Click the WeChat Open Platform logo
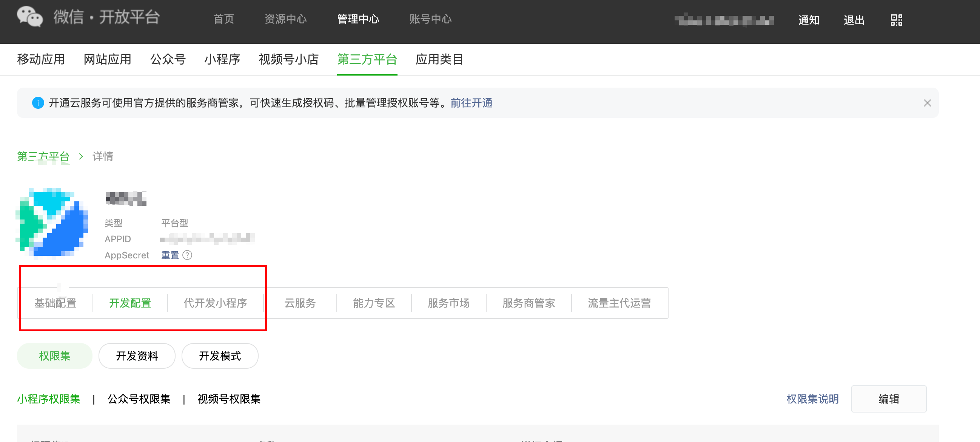980x442 pixels. tap(30, 17)
